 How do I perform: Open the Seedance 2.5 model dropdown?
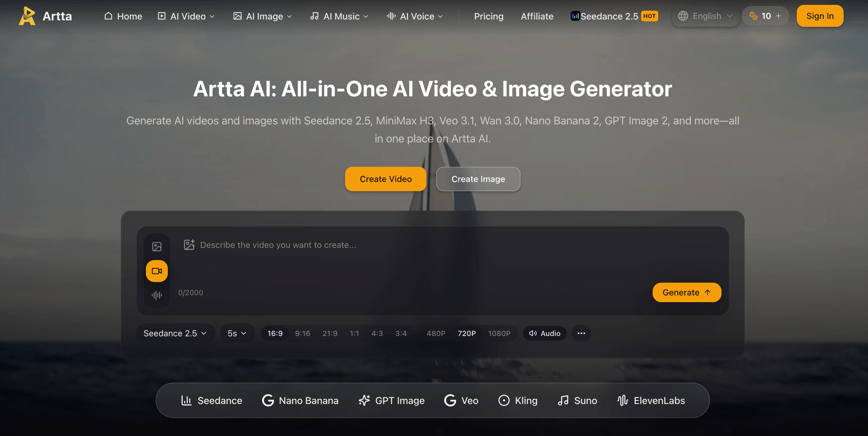coord(175,333)
